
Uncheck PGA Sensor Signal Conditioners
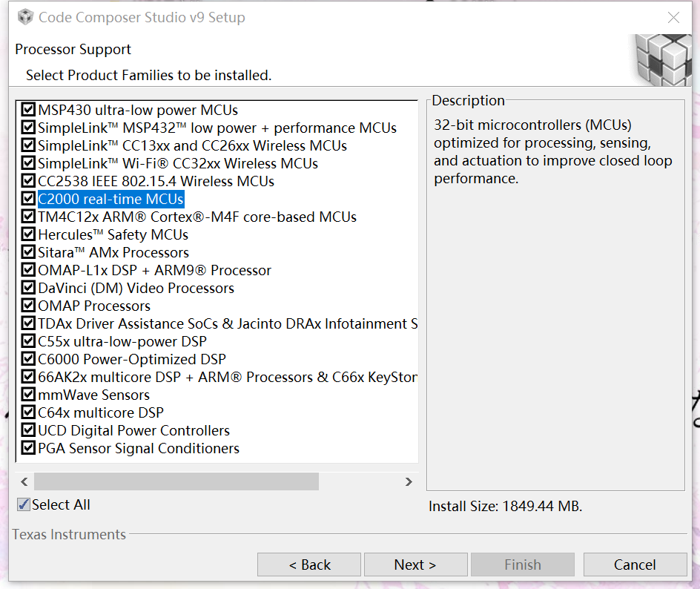(x=29, y=448)
